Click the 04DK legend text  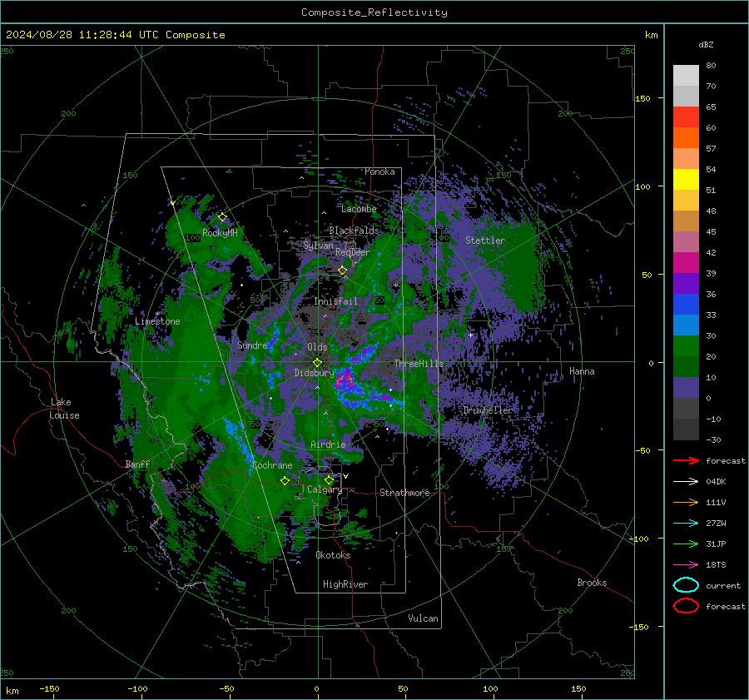coord(716,482)
